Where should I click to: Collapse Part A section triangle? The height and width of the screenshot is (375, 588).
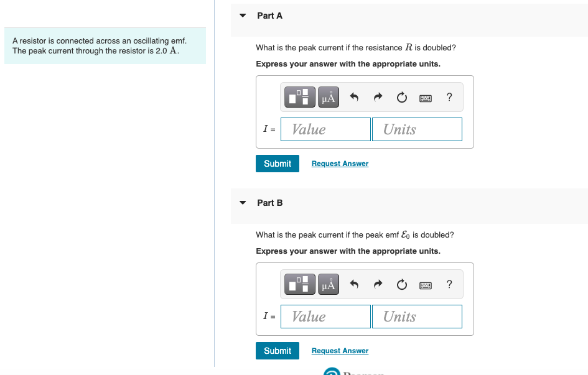243,16
